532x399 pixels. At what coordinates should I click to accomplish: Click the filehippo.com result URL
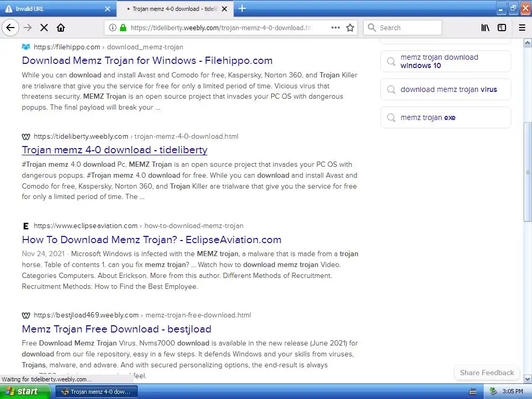[x=108, y=47]
